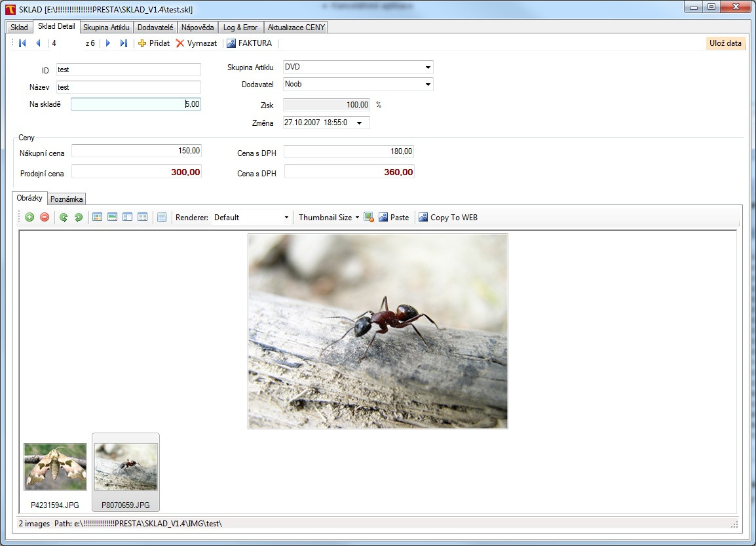This screenshot has width=756, height=546.
Task: Switch to gallery view icon
Action: (x=112, y=218)
